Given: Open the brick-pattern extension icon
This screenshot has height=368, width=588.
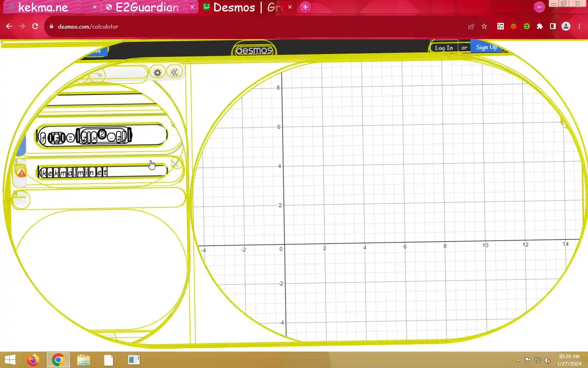Looking at the screenshot, I should (501, 27).
